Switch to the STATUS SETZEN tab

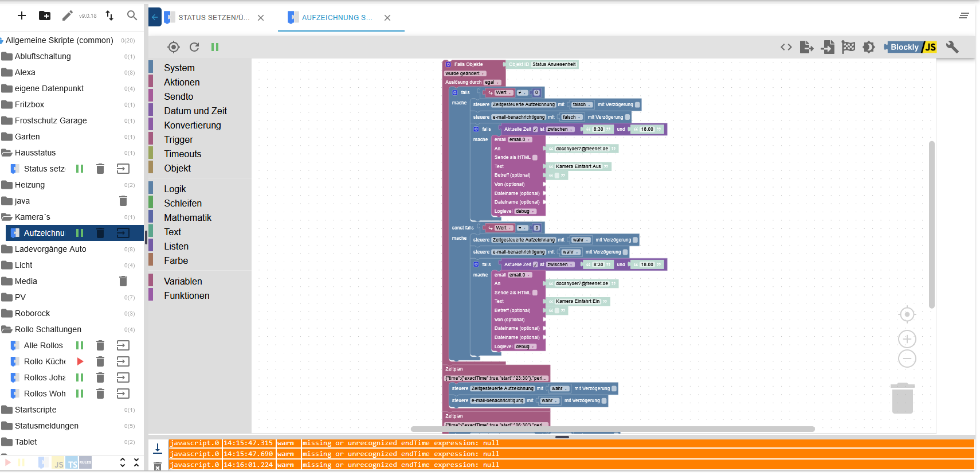click(x=213, y=18)
